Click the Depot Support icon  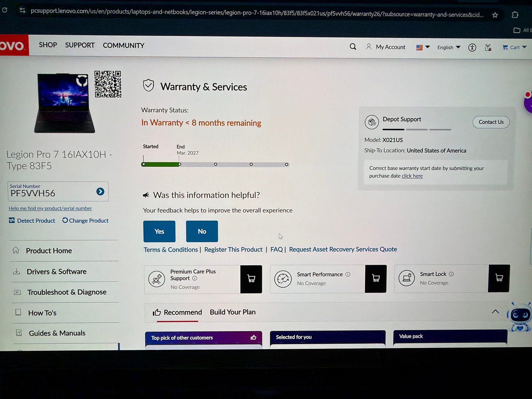point(372,122)
